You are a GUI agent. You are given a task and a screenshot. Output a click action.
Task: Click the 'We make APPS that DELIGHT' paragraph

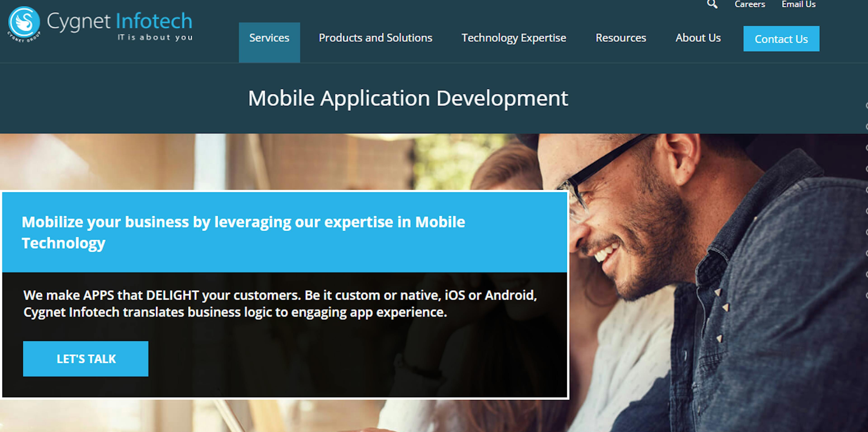coord(280,303)
